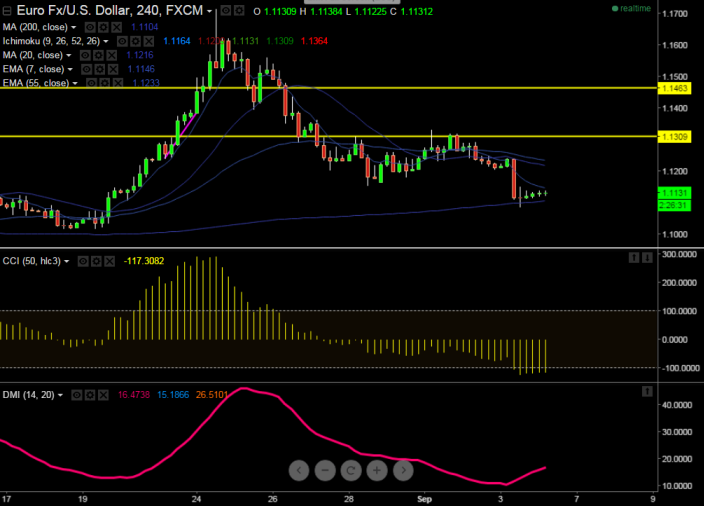Viewport: 704px width, 506px height.
Task: Toggle visibility of EMA (7, close)
Action: tap(86, 69)
